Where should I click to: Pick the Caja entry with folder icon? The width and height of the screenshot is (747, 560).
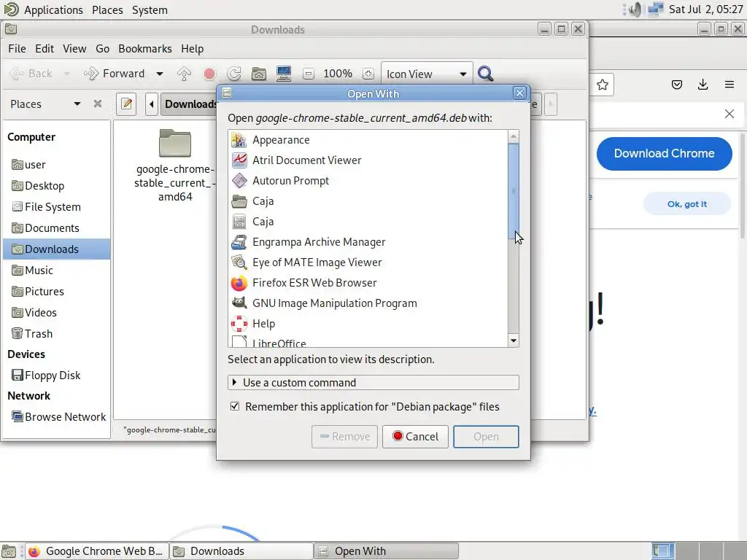click(x=368, y=201)
